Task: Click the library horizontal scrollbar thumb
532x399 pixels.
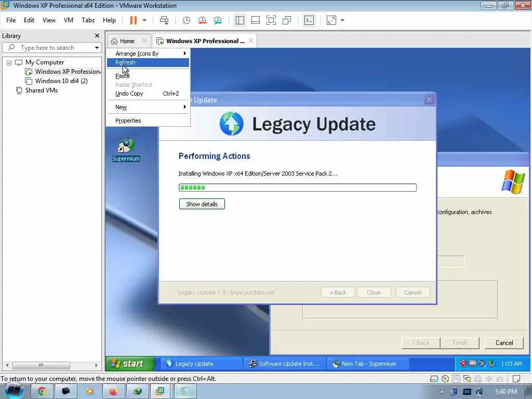Action: click(x=41, y=365)
